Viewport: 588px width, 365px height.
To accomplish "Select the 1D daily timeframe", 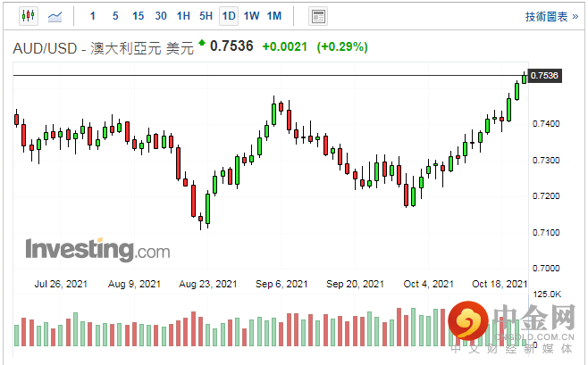I will click(229, 16).
